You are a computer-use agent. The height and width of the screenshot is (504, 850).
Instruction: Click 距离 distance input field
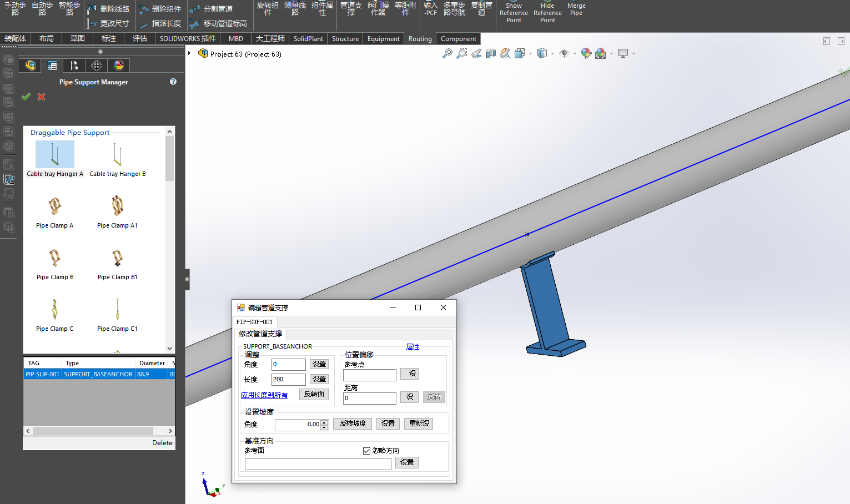tap(370, 398)
